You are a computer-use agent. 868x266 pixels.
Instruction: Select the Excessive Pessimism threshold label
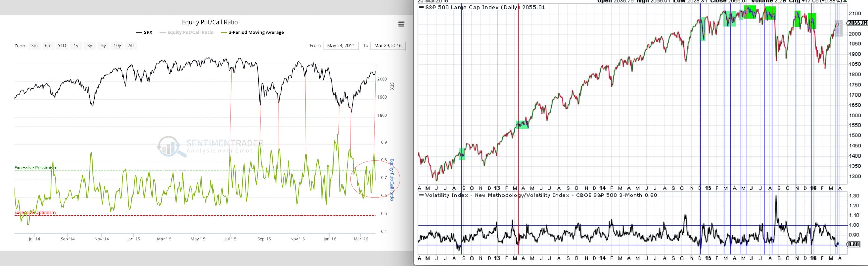[x=36, y=168]
